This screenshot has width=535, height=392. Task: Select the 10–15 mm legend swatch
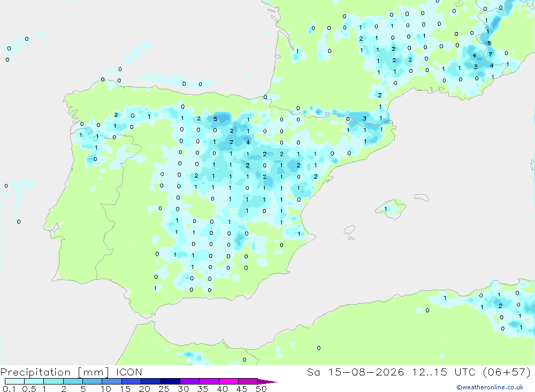[112, 381]
